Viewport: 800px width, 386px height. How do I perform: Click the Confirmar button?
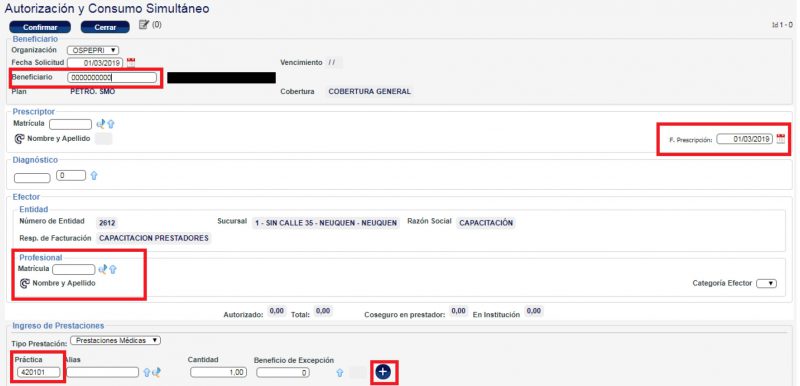click(x=40, y=28)
